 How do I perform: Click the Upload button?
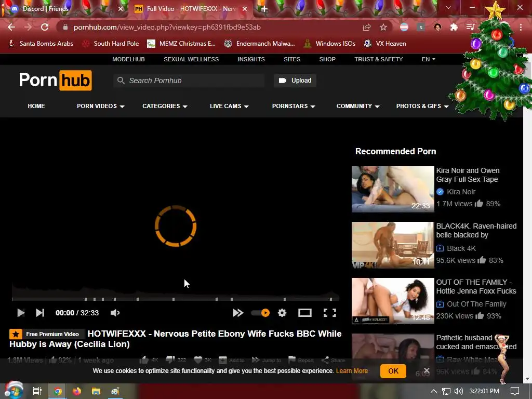point(295,81)
